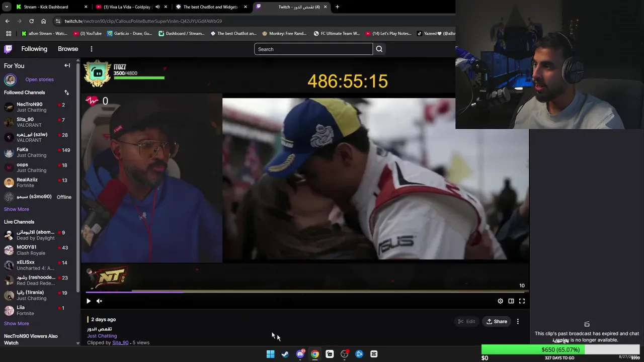Screen dimensions: 644x362
Task: Click the search magnifier button
Action: tap(379, 49)
